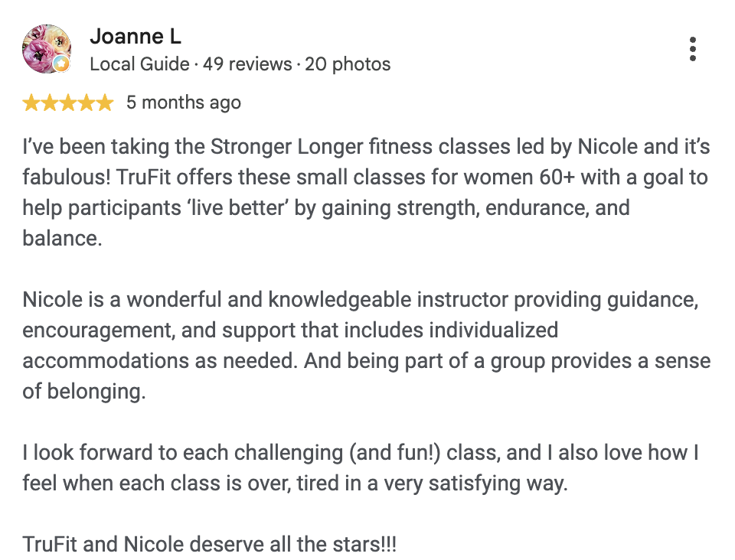735x560 pixels.
Task: Open the three-dot more options menu
Action: click(692, 49)
